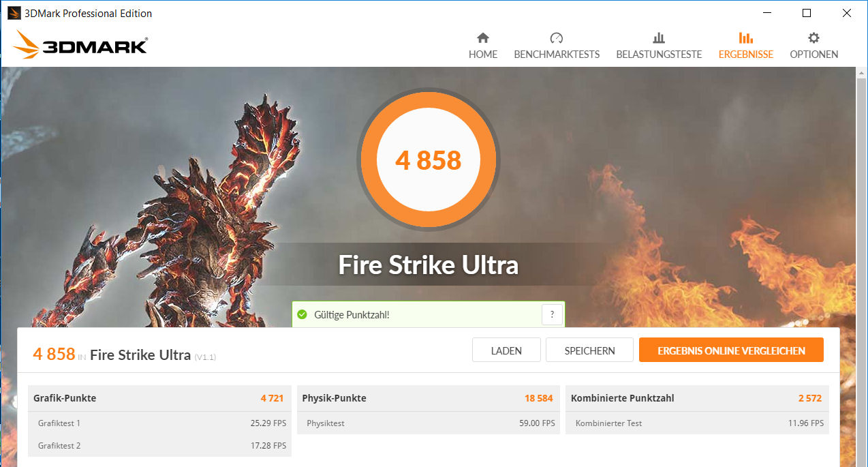Click the large 4 858 score circle
The height and width of the screenshot is (467, 868).
pos(429,161)
